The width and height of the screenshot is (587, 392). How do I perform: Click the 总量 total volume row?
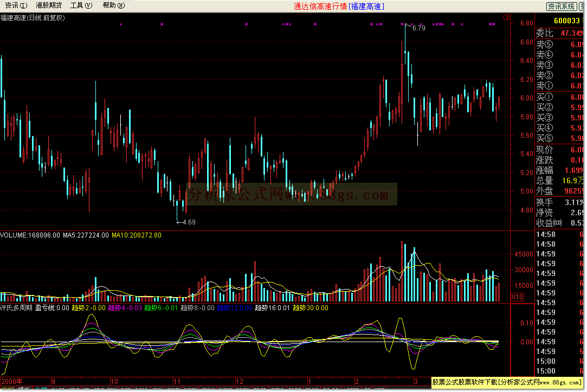pos(559,181)
